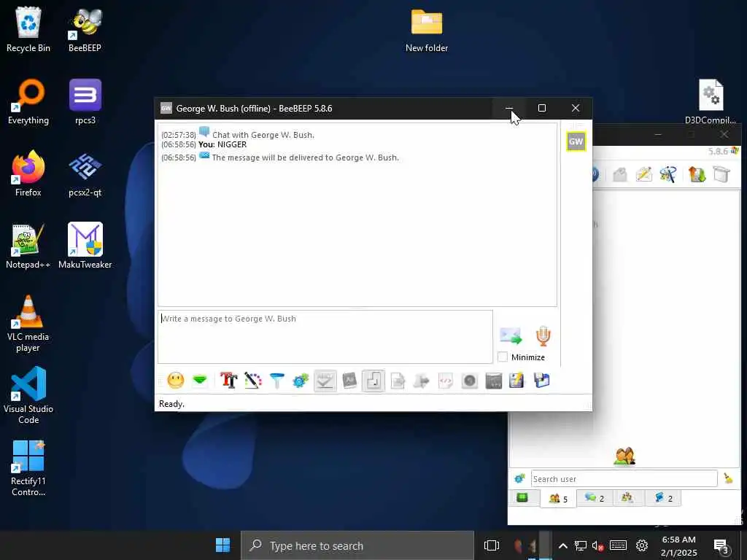
Task: Click the taskbar volume speaker icon
Action: pos(598,545)
